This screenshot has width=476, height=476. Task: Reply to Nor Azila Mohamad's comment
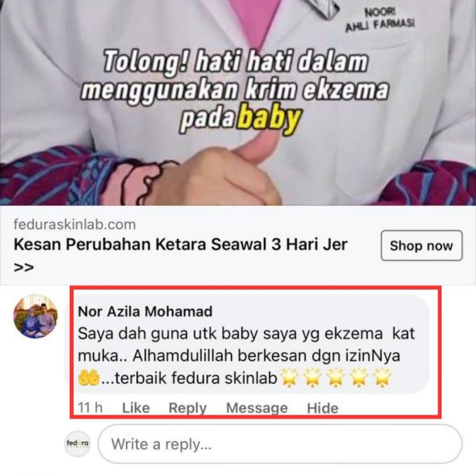pos(188,408)
